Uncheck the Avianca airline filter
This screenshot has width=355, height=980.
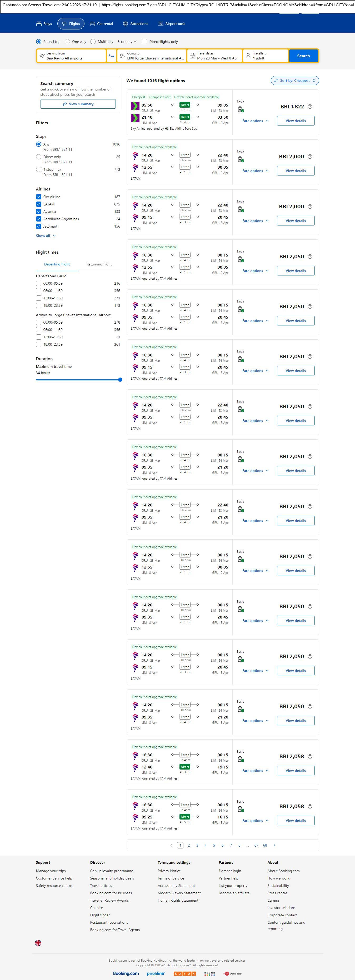[x=38, y=212]
